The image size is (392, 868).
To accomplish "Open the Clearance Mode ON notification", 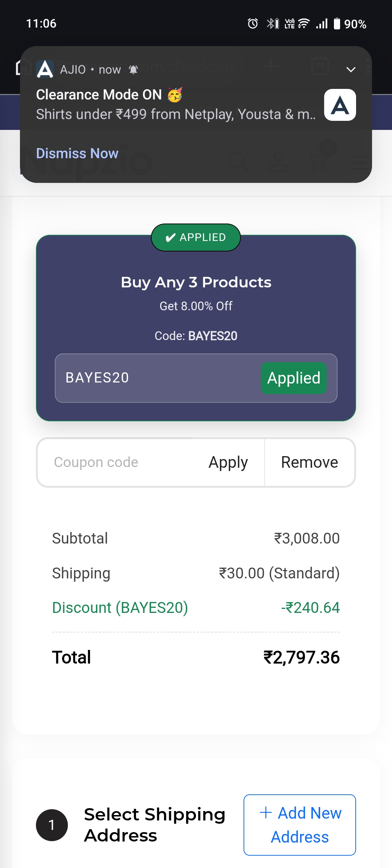I will click(174, 105).
